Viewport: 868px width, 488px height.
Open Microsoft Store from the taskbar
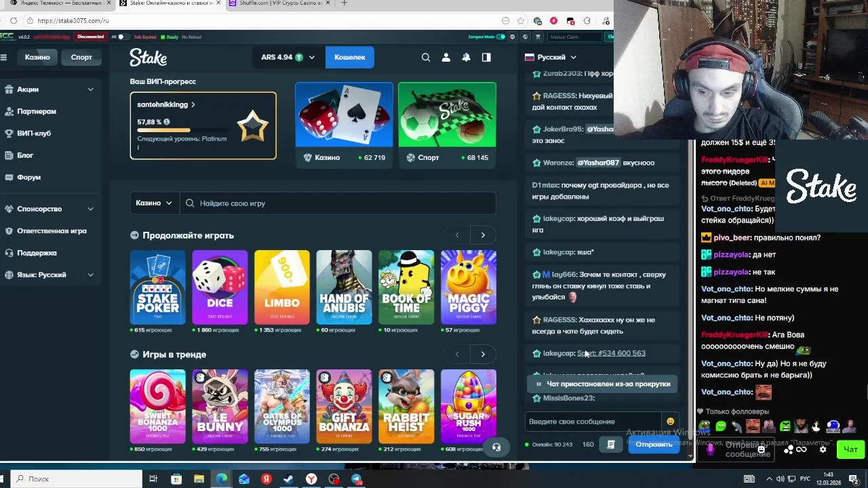176,479
